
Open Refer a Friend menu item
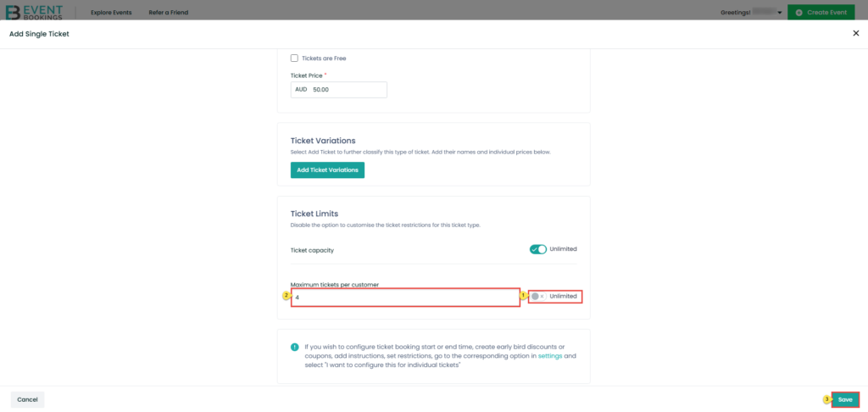(169, 12)
